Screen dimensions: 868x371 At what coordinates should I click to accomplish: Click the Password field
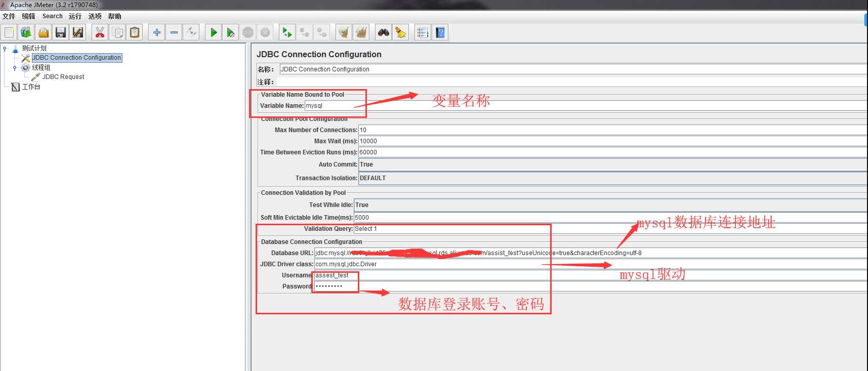point(591,286)
